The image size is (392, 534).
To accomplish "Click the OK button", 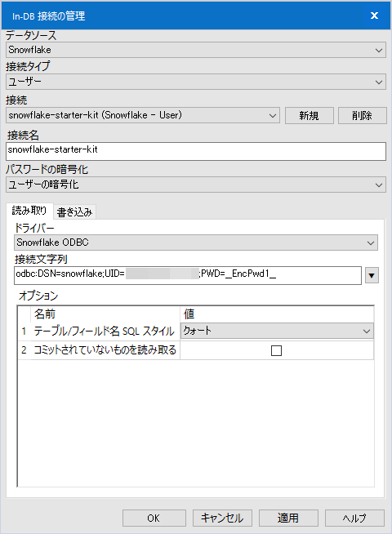I will point(154,518).
